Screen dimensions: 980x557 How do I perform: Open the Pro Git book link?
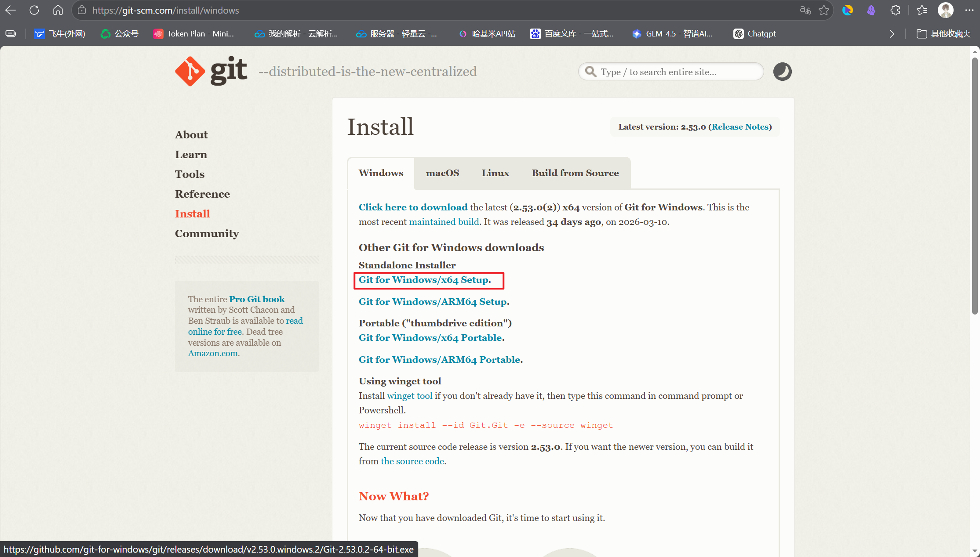point(257,299)
